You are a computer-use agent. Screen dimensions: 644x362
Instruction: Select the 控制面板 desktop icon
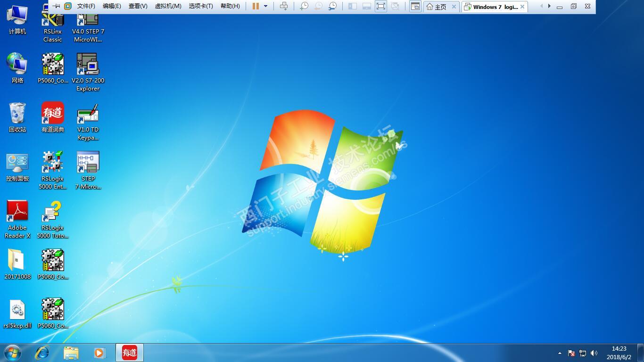pyautogui.click(x=17, y=167)
